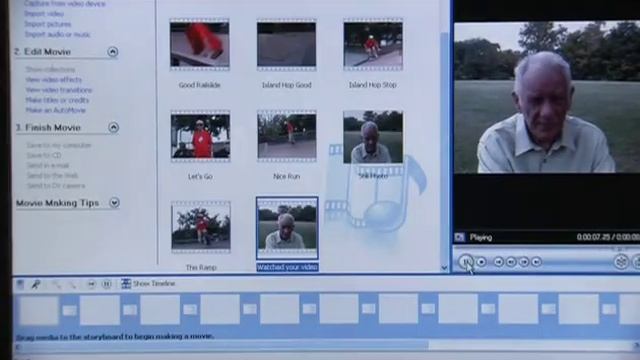Click Send to DV camera

pyautogui.click(x=56, y=186)
